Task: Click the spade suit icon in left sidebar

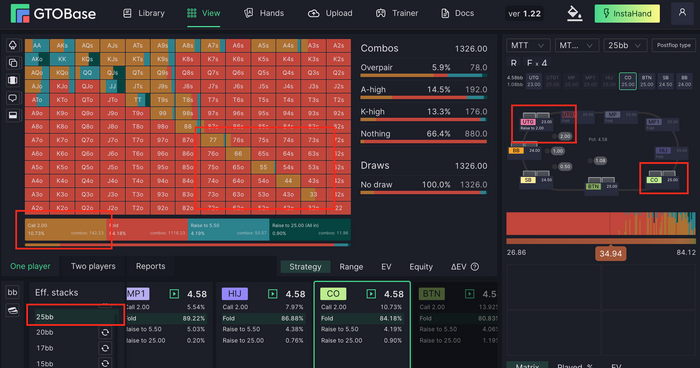Action: [x=12, y=45]
